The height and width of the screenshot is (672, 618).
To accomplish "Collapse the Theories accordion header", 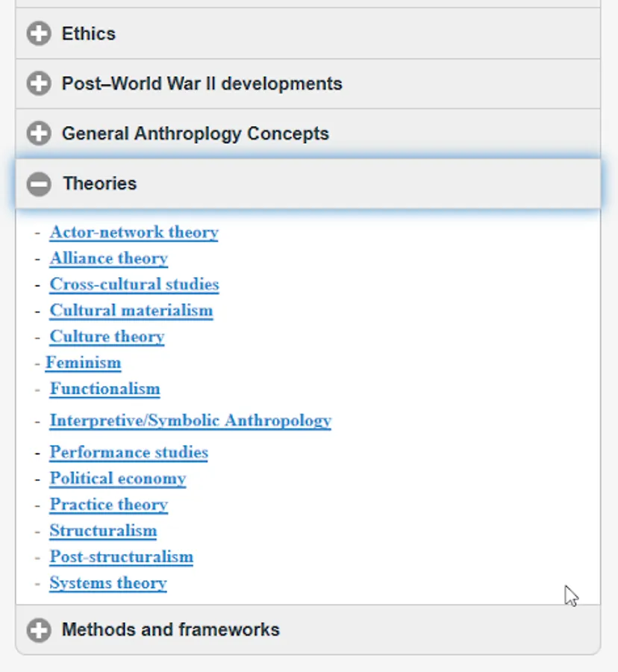I will 100,184.
